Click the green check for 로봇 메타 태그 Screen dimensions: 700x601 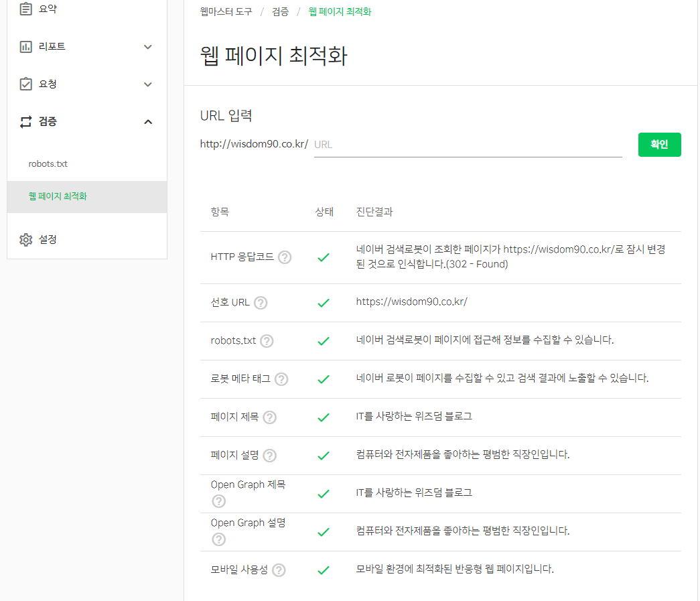tap(324, 379)
